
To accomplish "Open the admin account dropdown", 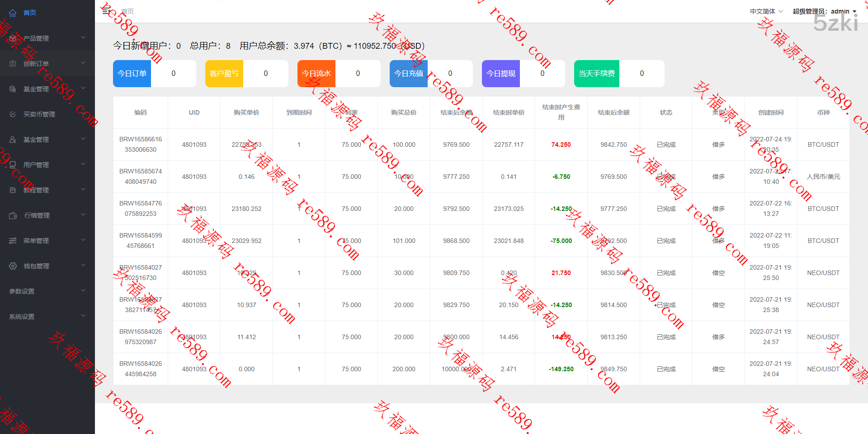I will (x=825, y=11).
